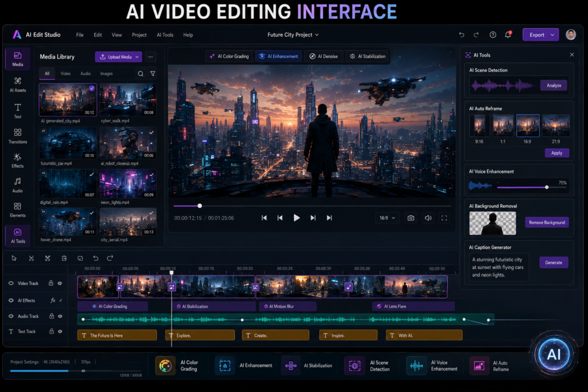Open the Effects panel
Image resolution: width=588 pixels, height=392 pixels.
18,160
